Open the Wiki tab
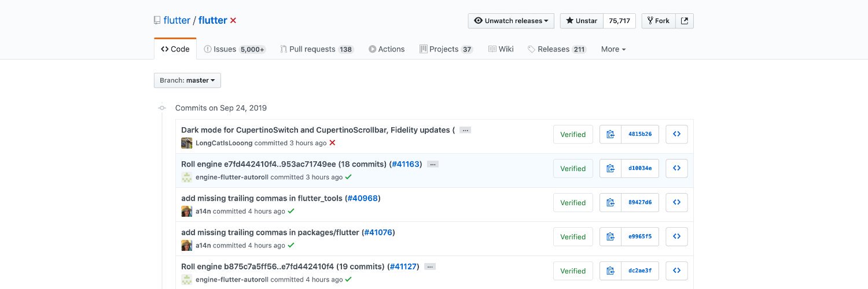The image size is (868, 289). pos(501,49)
